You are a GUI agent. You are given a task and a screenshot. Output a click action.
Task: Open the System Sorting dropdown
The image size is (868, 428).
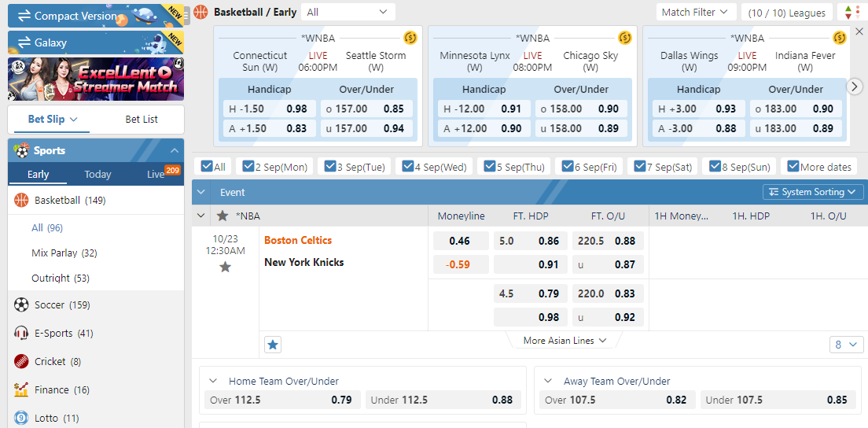point(813,192)
